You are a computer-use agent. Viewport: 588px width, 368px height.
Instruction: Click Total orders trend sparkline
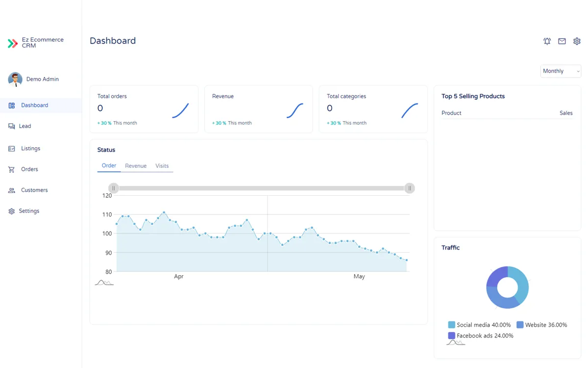point(180,110)
